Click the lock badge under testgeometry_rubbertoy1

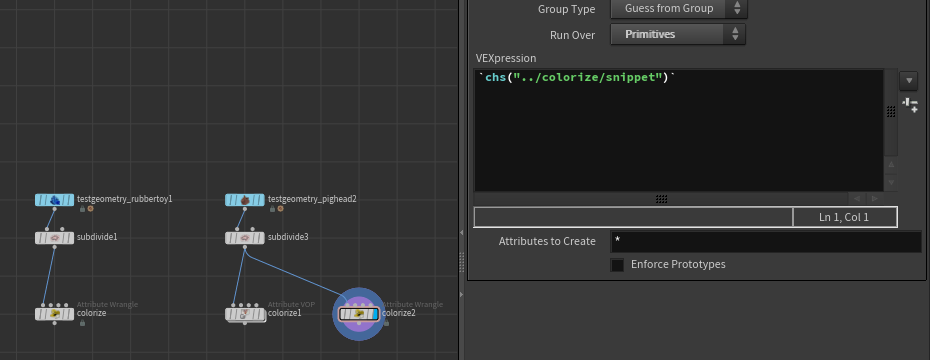pos(82,209)
